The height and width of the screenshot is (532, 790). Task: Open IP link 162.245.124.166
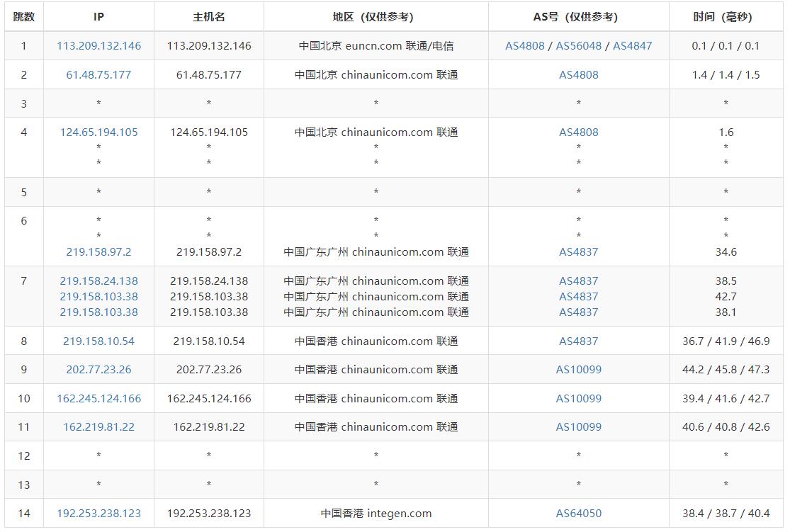(98, 399)
